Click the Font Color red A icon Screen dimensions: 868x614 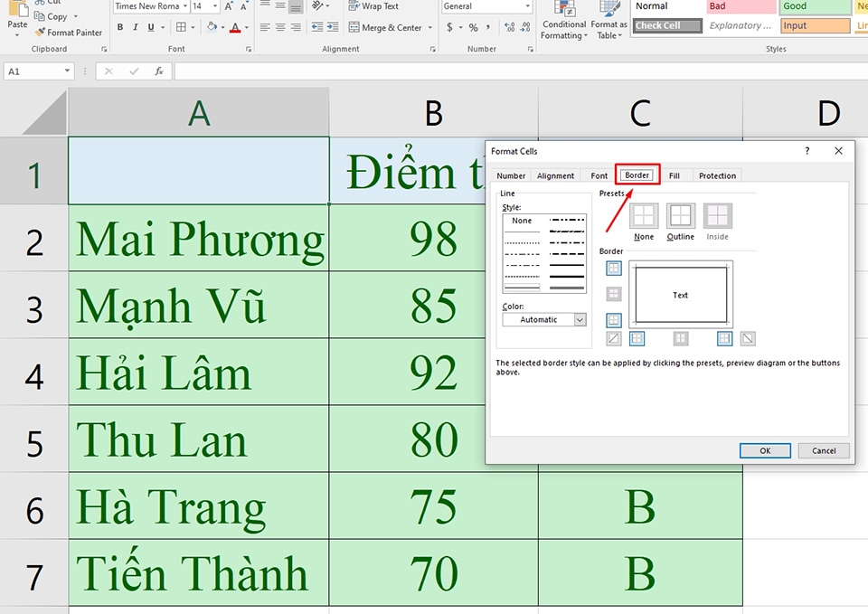coord(235,27)
